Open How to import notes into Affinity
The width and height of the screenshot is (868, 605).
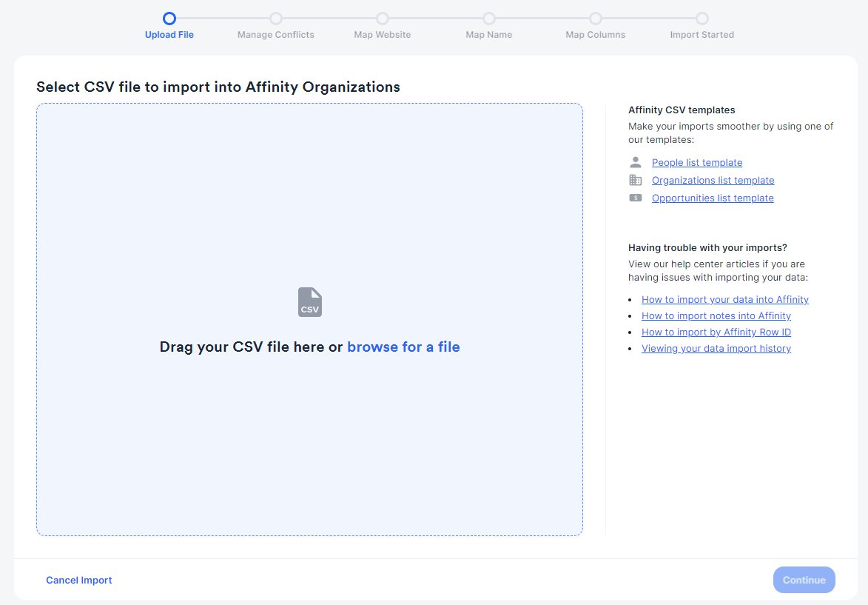pyautogui.click(x=716, y=315)
